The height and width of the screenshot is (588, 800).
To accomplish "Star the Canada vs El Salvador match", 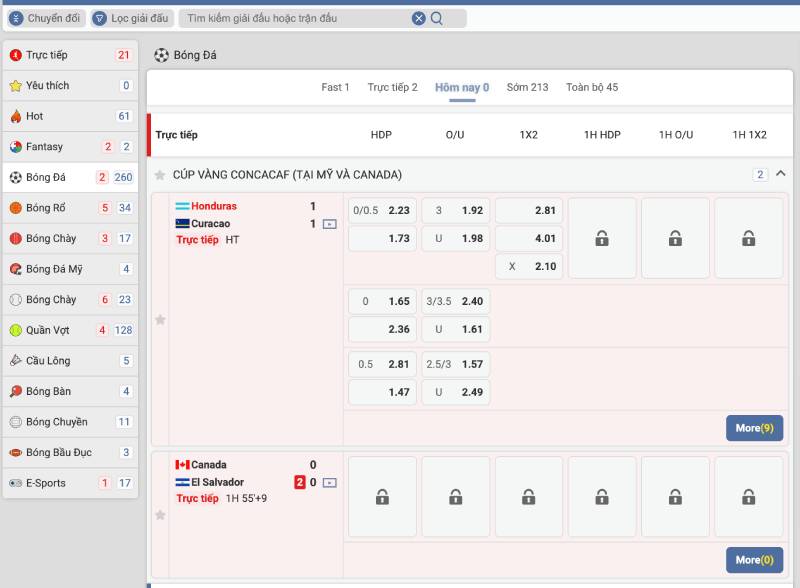I will tap(160, 515).
